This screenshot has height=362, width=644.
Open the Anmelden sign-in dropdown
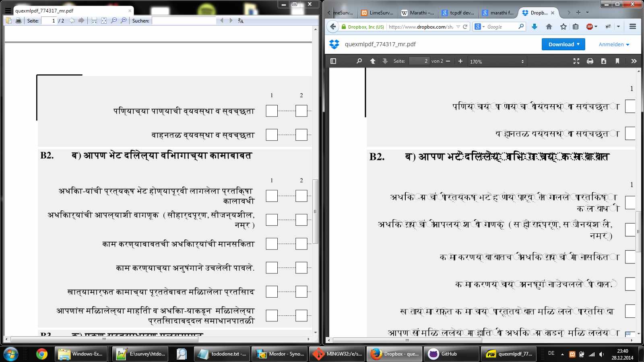(x=614, y=44)
